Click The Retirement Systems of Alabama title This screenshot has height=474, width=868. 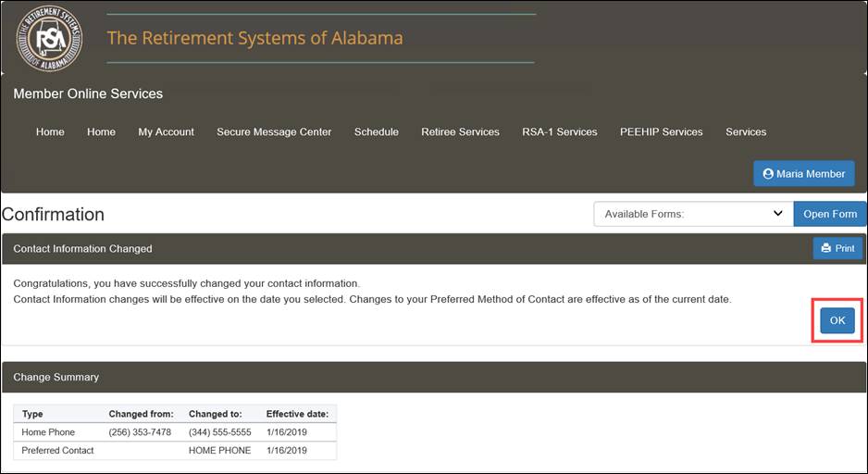254,39
